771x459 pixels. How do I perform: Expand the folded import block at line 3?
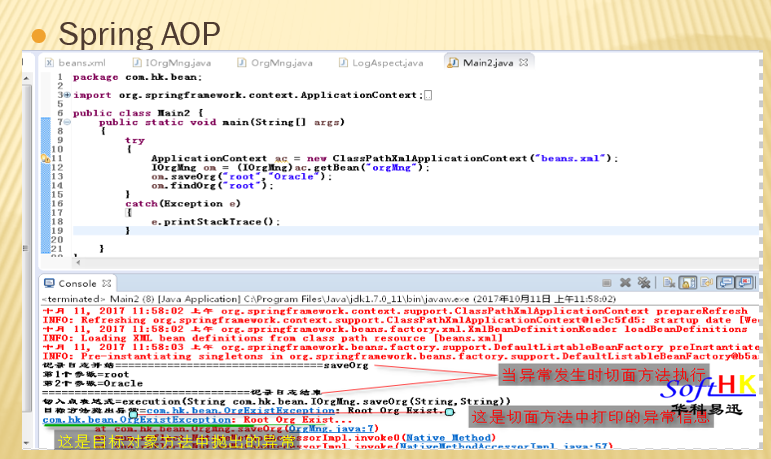pos(67,94)
